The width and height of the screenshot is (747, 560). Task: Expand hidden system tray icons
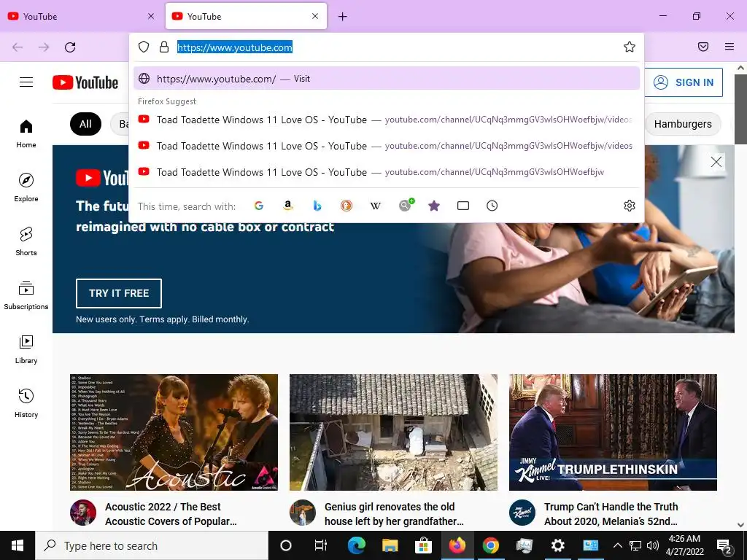[x=617, y=545]
